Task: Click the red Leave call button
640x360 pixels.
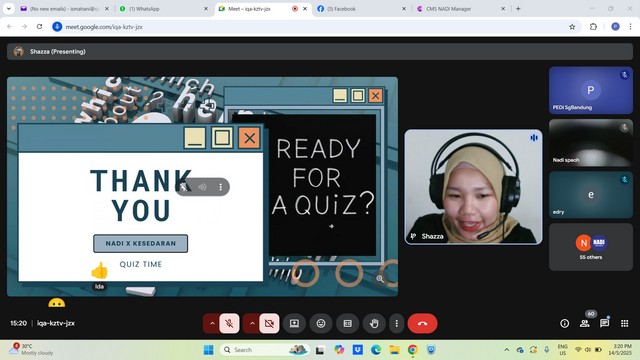Action: (x=422, y=323)
